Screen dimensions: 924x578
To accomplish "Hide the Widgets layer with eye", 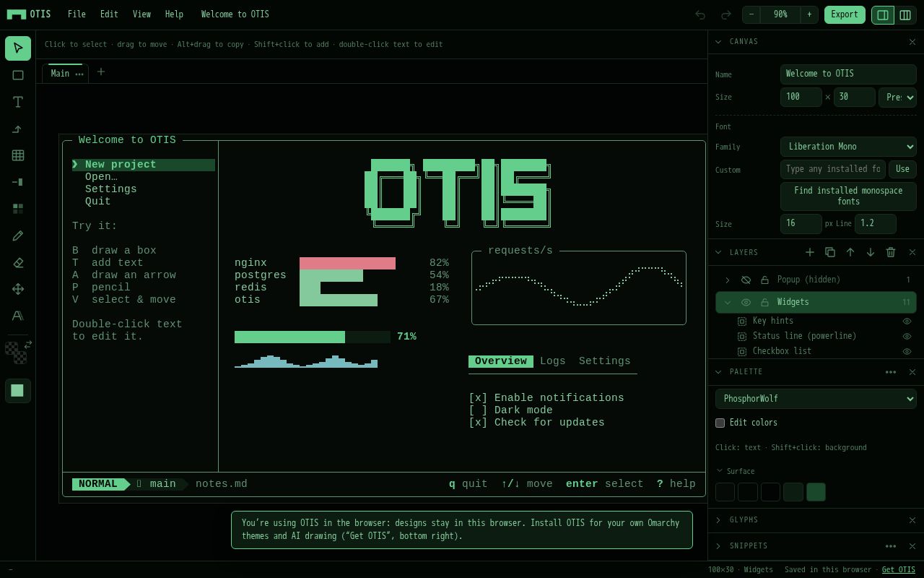I will [746, 302].
